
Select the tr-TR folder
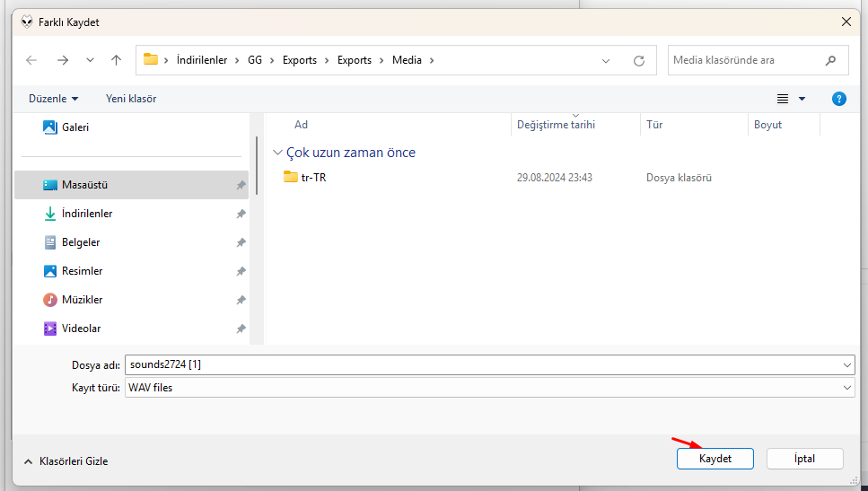coord(305,178)
